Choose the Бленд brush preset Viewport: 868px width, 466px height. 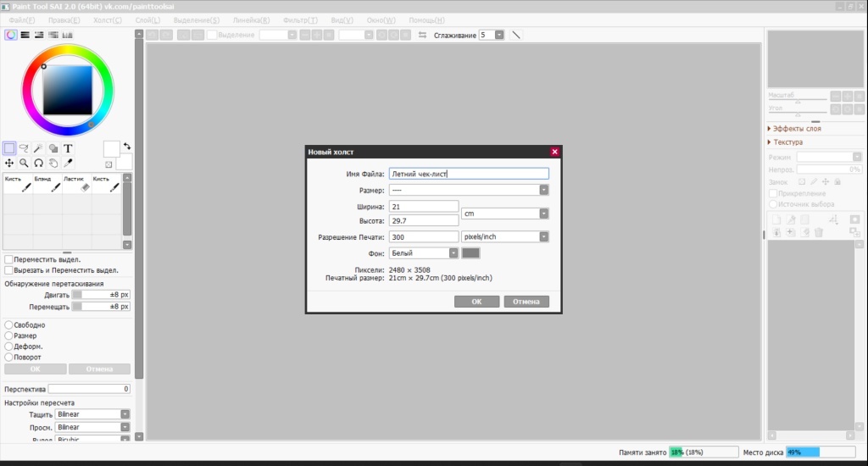47,185
